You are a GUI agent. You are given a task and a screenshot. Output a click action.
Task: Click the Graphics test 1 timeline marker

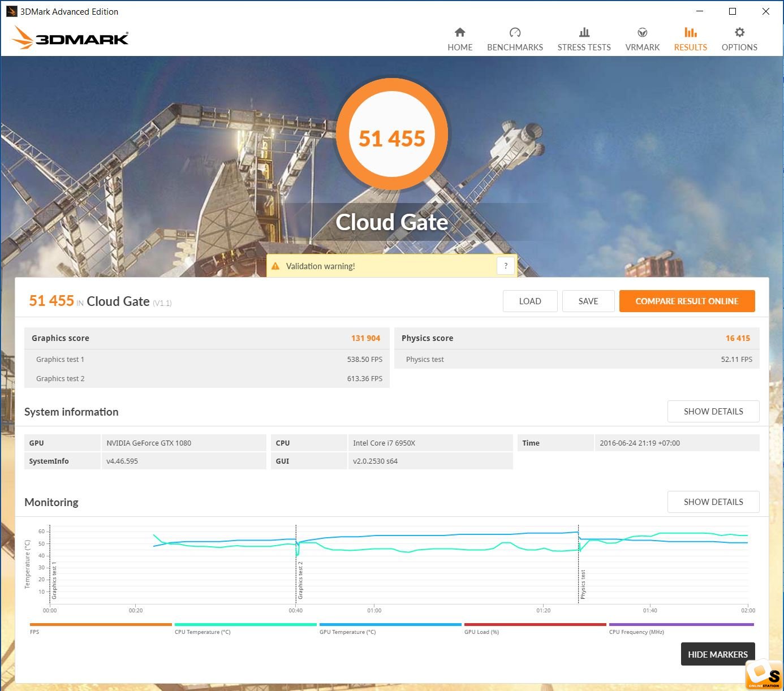(54, 580)
